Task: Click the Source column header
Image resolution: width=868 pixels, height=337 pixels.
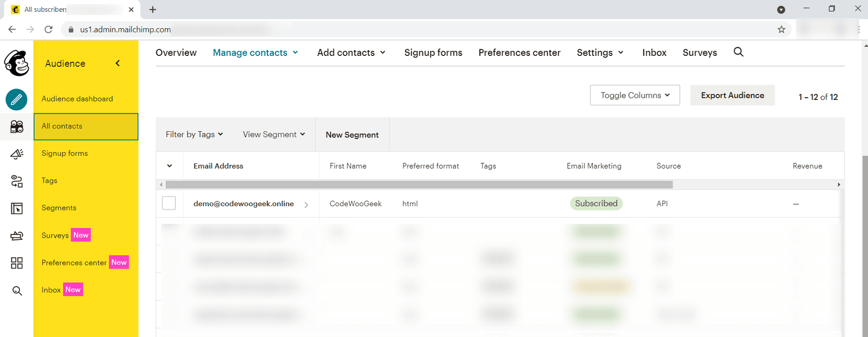Action: (x=668, y=166)
